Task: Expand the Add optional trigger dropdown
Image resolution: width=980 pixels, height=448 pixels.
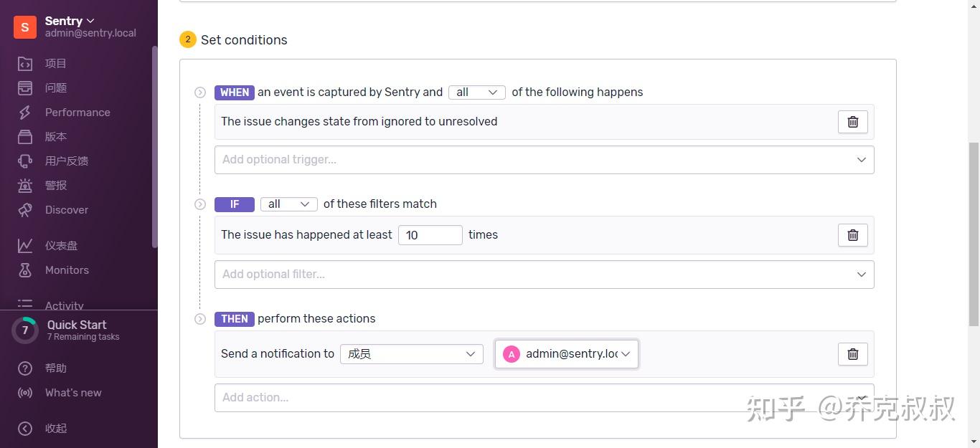Action: click(x=544, y=160)
